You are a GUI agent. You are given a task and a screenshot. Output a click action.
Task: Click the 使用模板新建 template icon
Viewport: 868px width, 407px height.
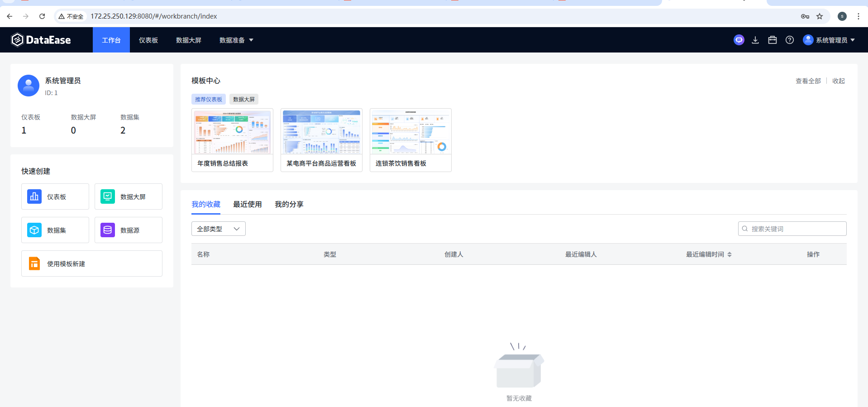tap(34, 263)
